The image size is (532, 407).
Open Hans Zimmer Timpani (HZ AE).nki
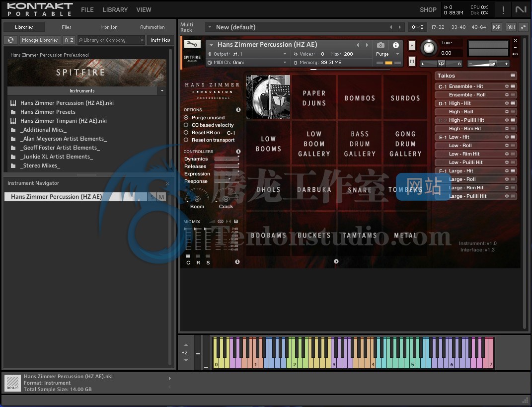pos(64,121)
